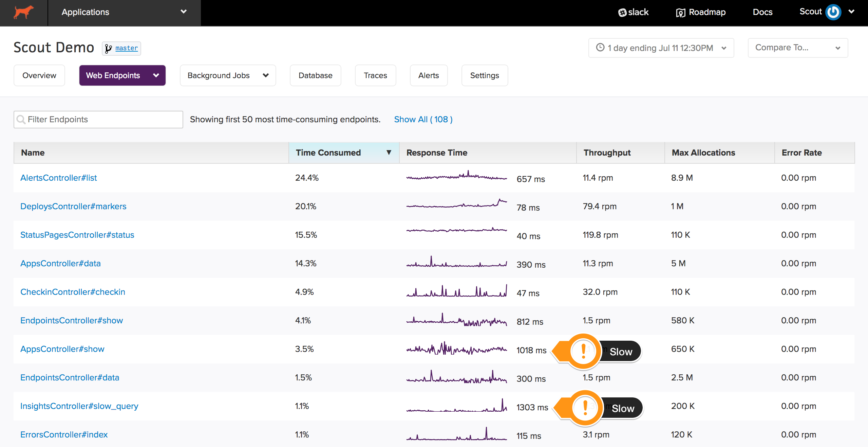Click the Scout user power avatar
Screen dimensions: 868x447
[x=833, y=12]
